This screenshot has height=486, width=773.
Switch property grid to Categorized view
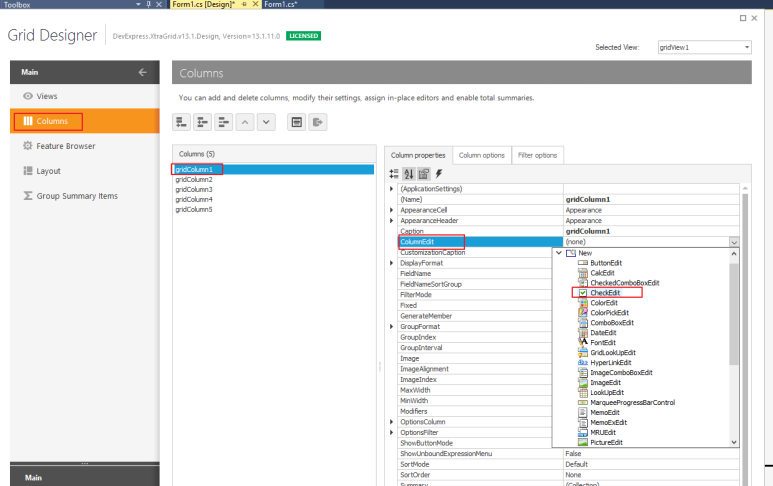point(394,174)
